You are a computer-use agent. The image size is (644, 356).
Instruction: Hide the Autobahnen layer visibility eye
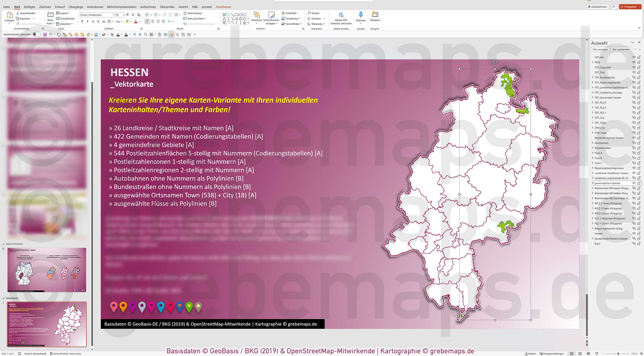click(634, 143)
